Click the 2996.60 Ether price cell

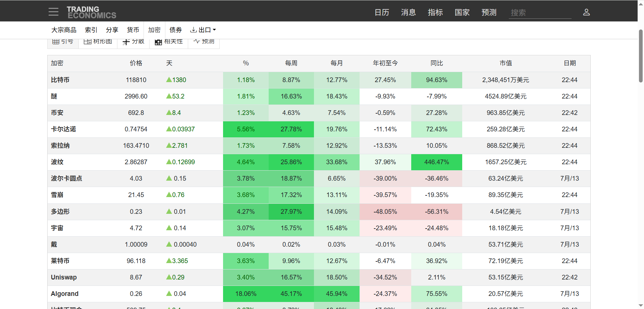[x=136, y=96]
